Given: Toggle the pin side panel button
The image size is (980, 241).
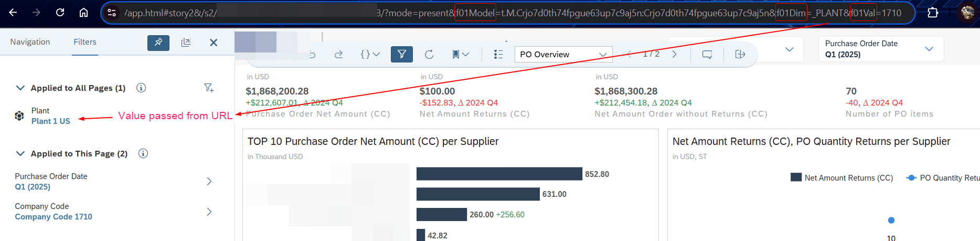Looking at the screenshot, I should click(x=158, y=43).
